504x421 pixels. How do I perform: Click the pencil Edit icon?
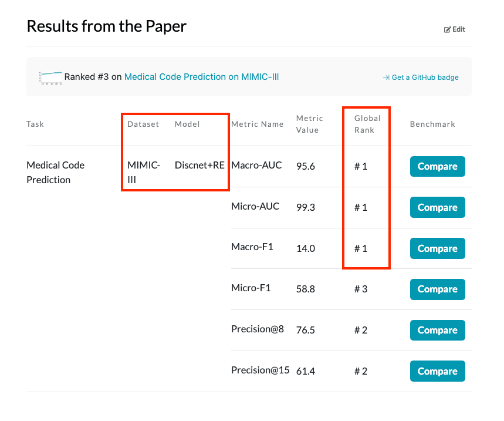tap(448, 29)
